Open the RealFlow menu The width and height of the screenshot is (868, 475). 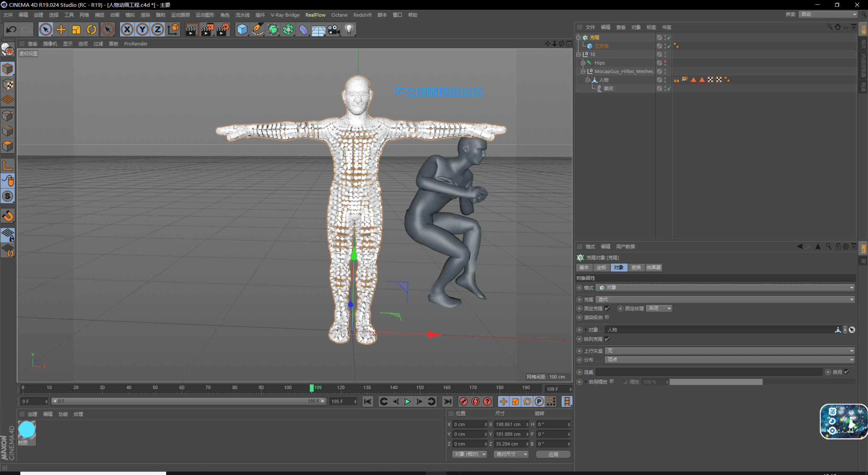(315, 15)
